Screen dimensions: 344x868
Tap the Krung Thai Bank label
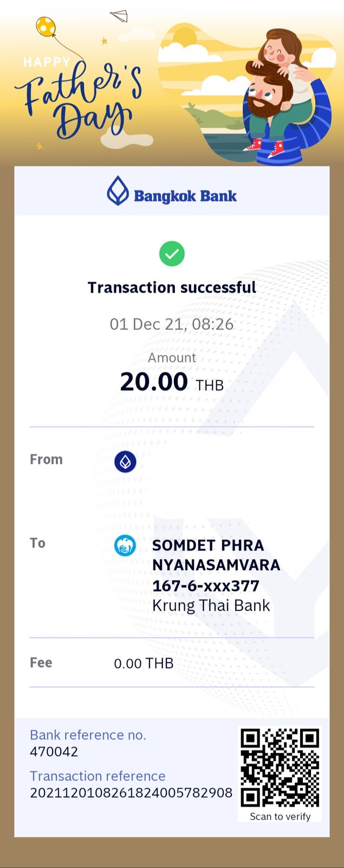[211, 606]
